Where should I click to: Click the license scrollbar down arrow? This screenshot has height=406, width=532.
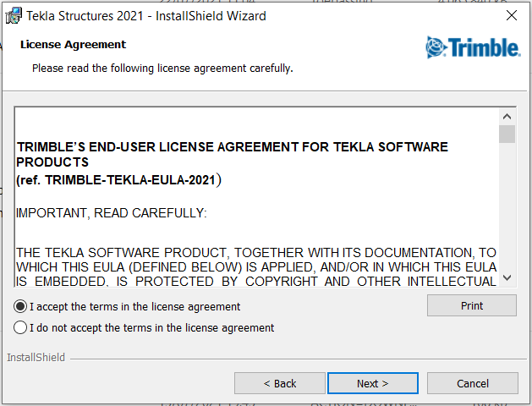click(x=507, y=277)
